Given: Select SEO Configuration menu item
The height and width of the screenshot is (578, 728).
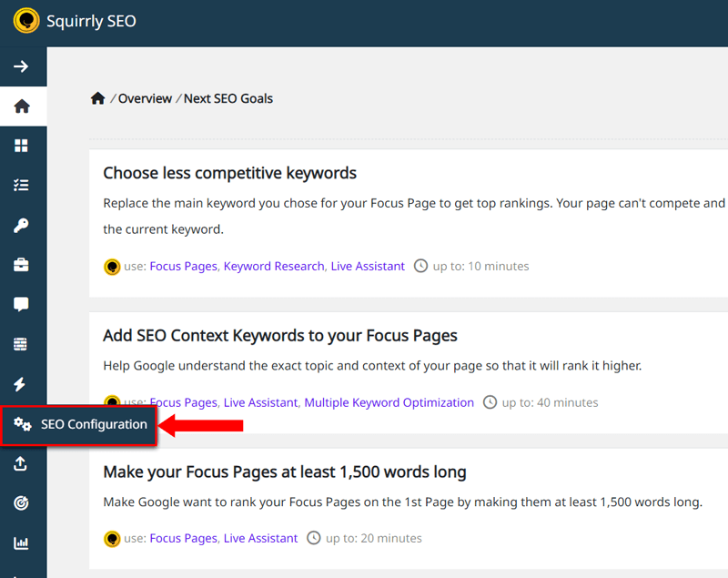Looking at the screenshot, I should tap(79, 425).
